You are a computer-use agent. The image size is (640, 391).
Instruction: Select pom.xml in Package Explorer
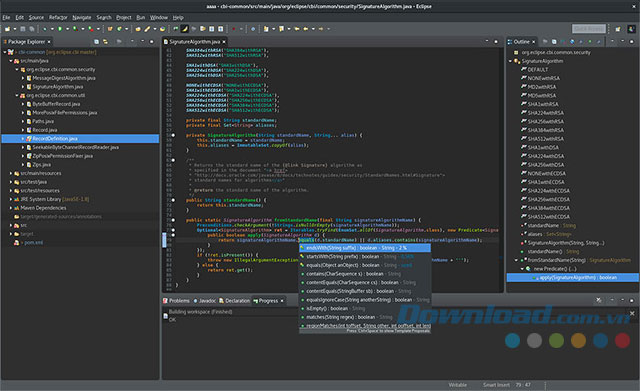33,242
